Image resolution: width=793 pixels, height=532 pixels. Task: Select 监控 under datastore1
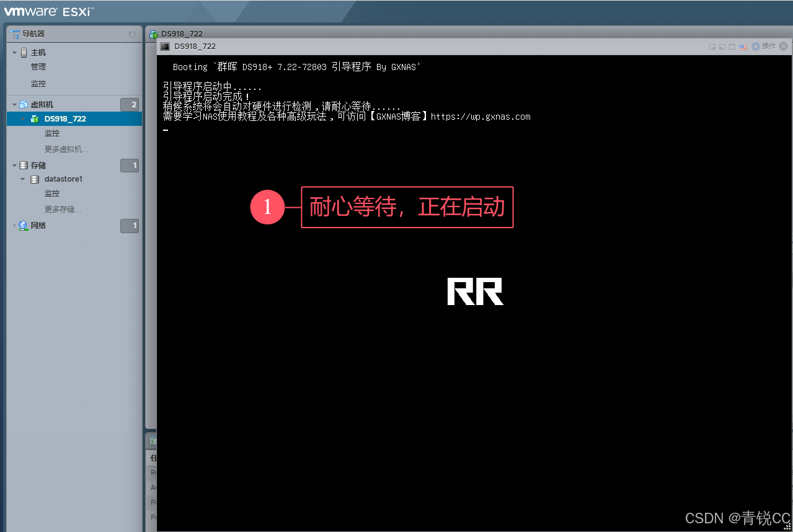tap(52, 193)
